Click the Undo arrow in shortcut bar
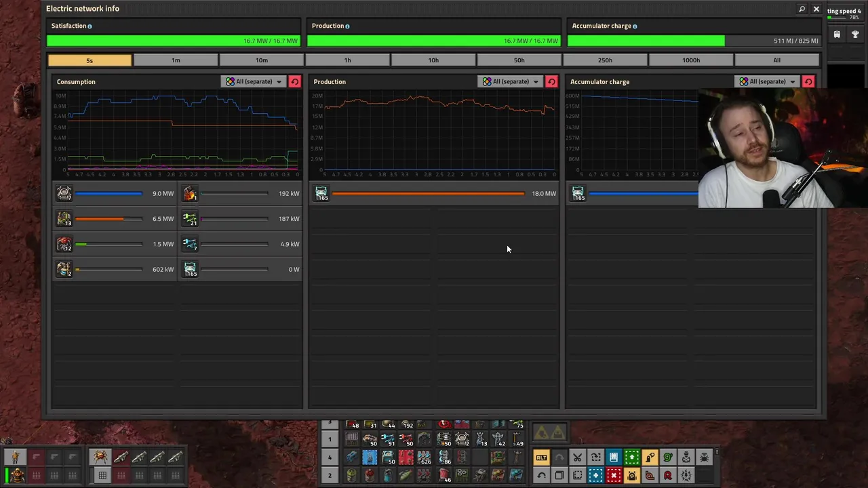This screenshot has height=488, width=868. [541, 475]
